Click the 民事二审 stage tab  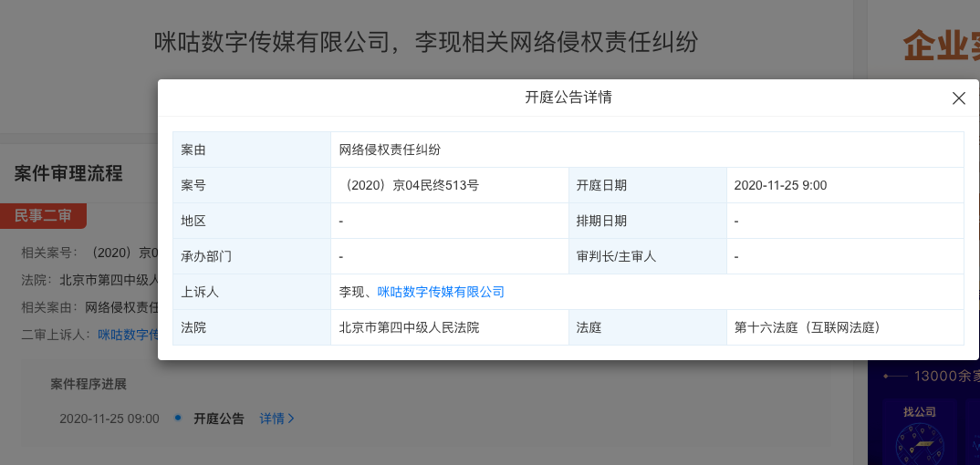(x=43, y=216)
